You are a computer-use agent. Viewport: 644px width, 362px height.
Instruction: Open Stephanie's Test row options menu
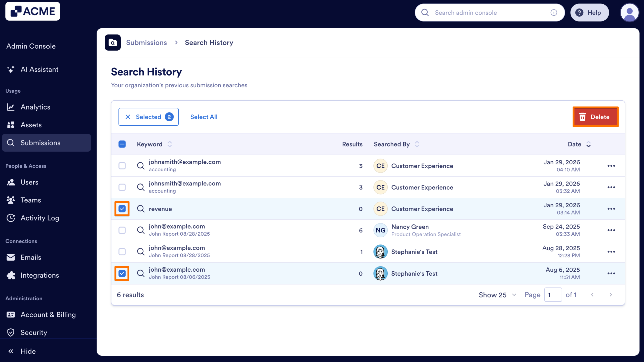[612, 251]
